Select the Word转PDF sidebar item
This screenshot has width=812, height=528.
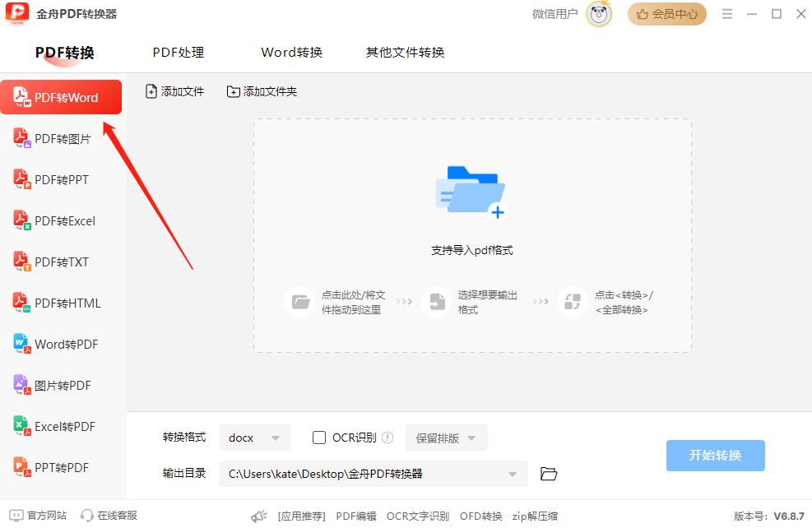click(x=61, y=345)
